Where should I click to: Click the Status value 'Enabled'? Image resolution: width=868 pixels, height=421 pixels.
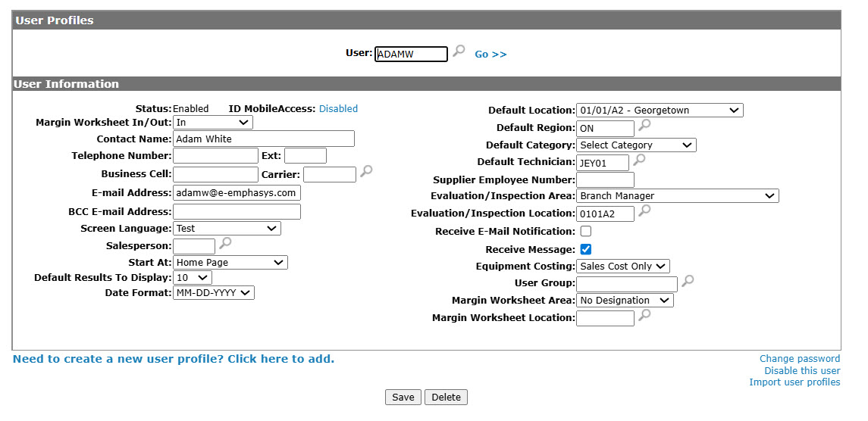(x=191, y=109)
